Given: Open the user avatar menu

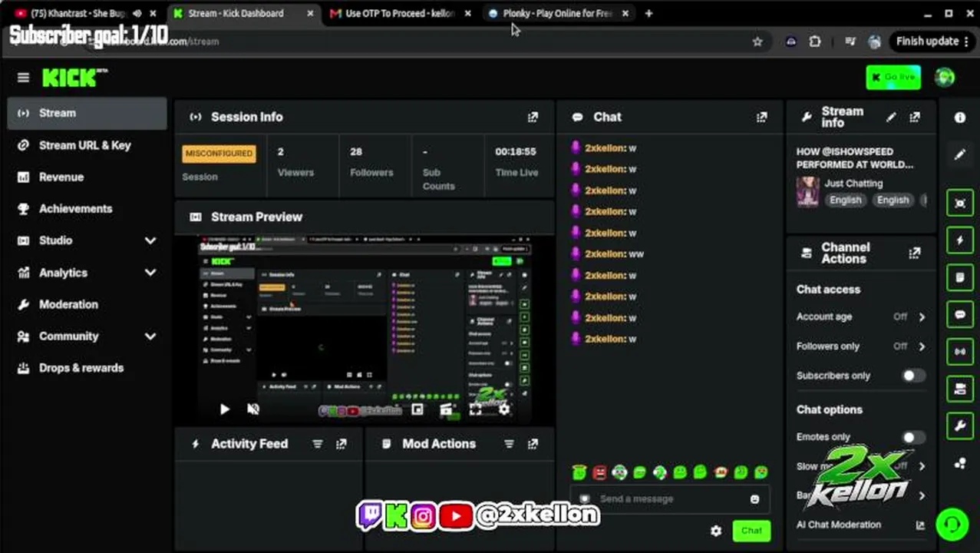Looking at the screenshot, I should [945, 77].
